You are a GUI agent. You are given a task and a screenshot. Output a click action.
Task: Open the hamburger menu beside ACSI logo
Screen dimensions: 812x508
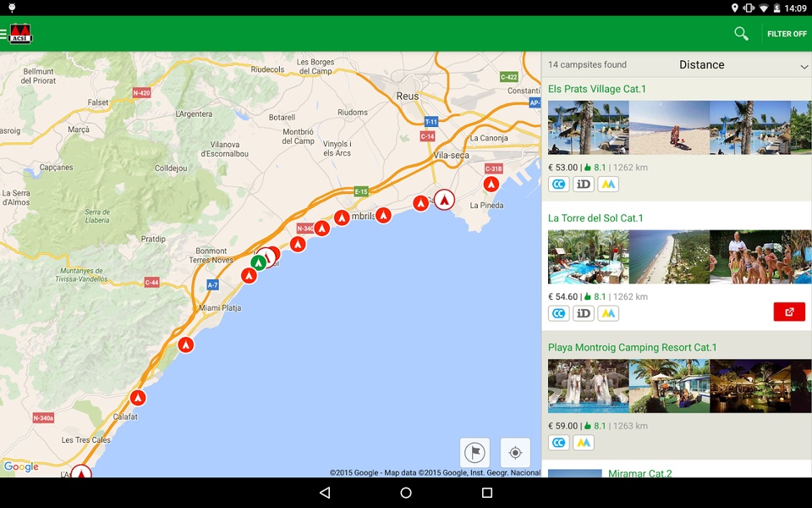pos(3,34)
